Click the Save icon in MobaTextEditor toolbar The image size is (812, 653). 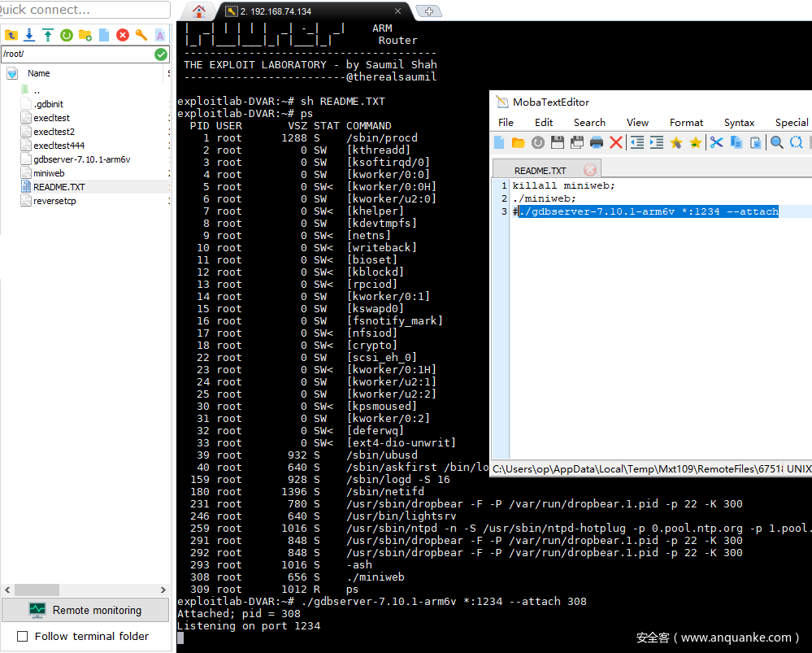pos(558,142)
